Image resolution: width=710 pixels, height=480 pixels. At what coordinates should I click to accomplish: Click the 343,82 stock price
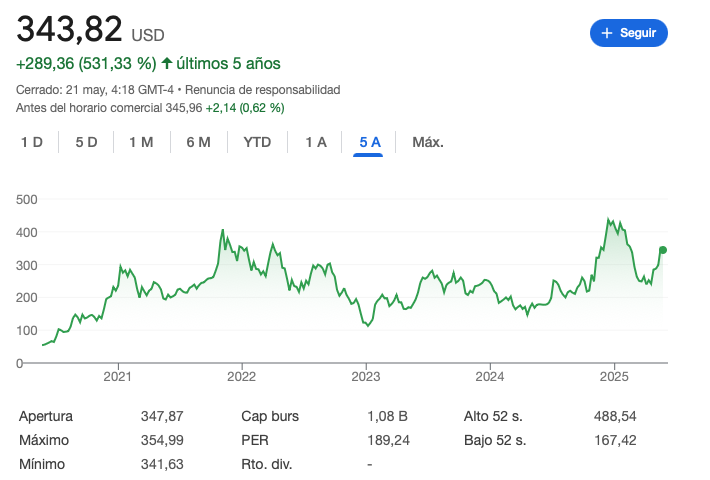coord(69,29)
